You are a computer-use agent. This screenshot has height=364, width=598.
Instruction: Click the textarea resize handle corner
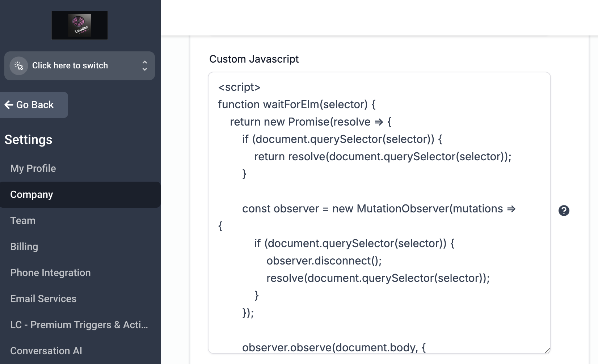click(547, 350)
